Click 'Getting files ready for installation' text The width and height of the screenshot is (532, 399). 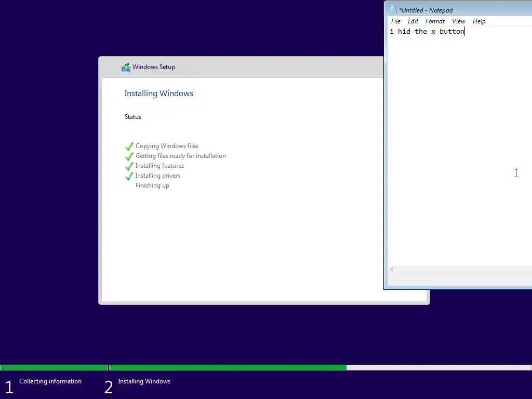pyautogui.click(x=180, y=156)
